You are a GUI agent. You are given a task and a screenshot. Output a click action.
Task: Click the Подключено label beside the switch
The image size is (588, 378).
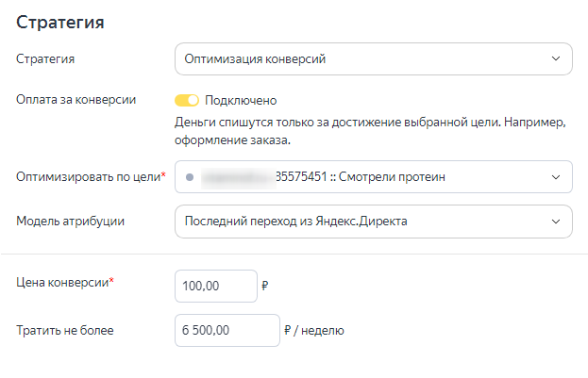click(x=240, y=100)
